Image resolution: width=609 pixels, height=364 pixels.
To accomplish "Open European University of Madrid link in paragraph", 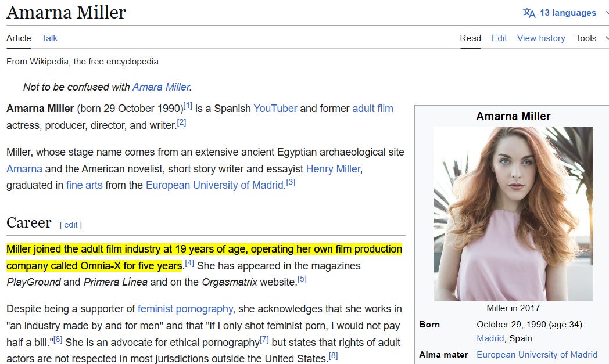I will point(214,185).
